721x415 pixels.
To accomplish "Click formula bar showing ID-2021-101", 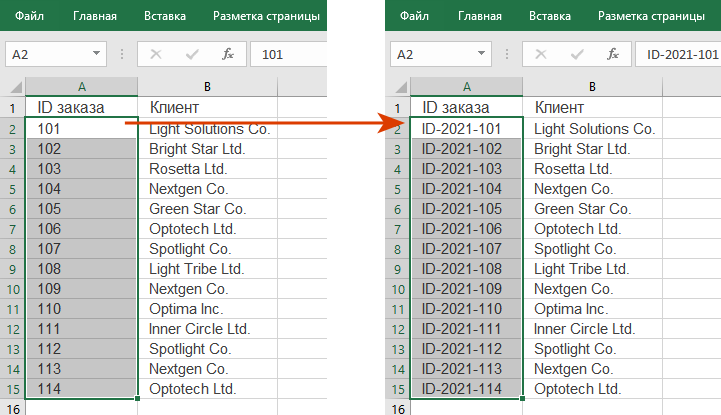I will click(678, 54).
